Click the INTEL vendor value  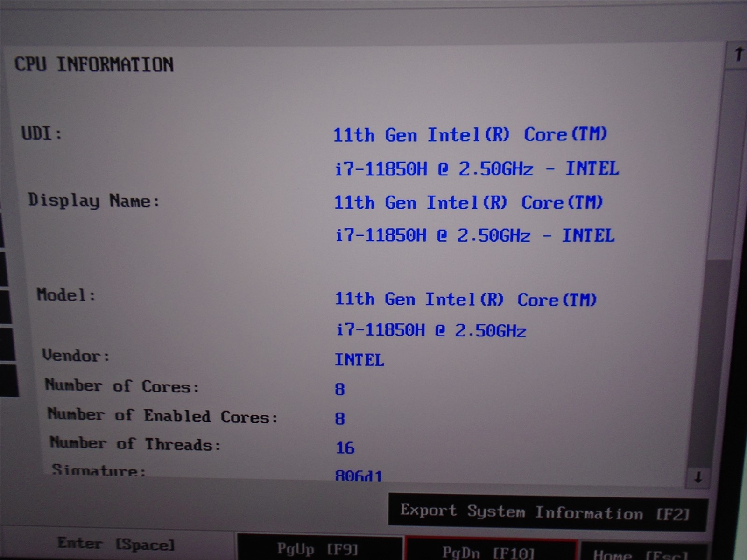click(359, 360)
